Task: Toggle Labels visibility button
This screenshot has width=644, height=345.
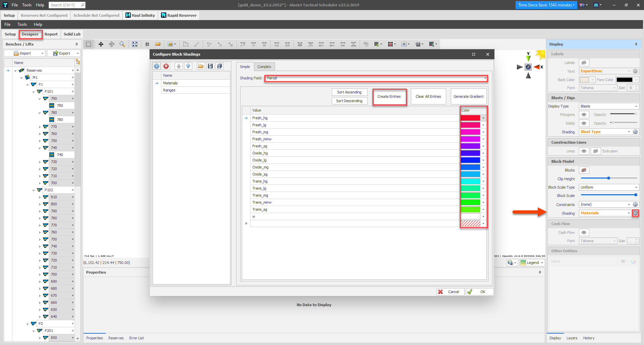Action: click(584, 63)
